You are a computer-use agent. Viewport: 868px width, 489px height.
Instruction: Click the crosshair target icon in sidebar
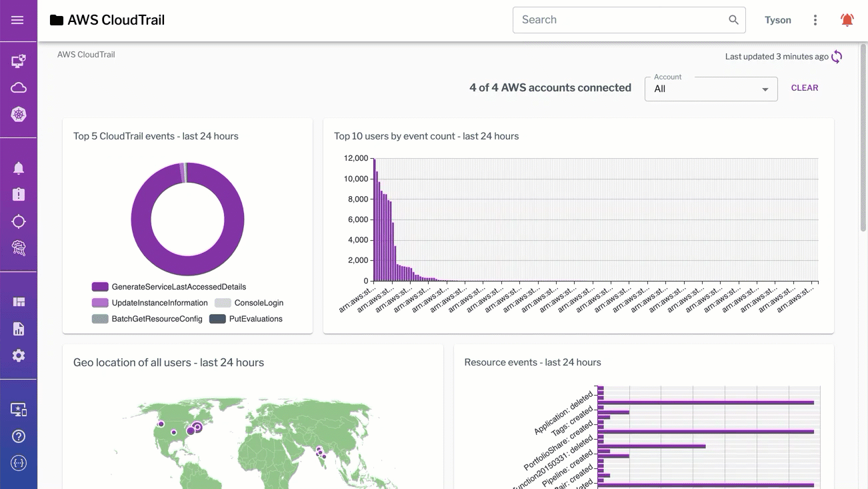point(19,221)
